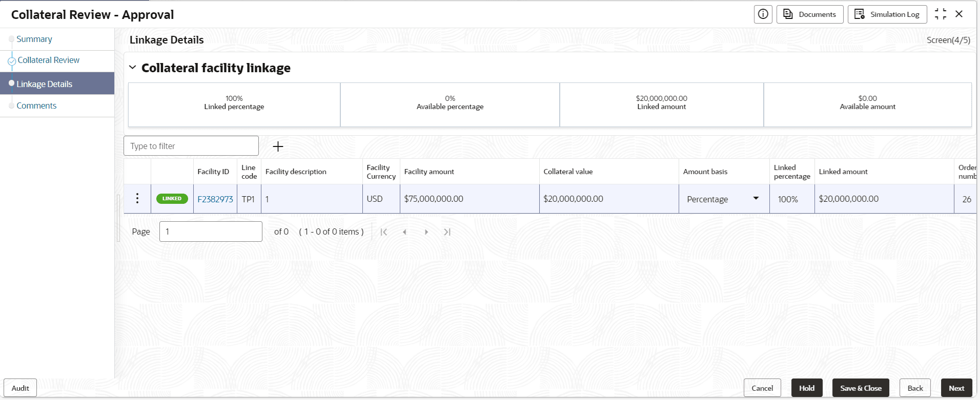Go to previous page arrow
980x400 pixels.
tap(404, 232)
